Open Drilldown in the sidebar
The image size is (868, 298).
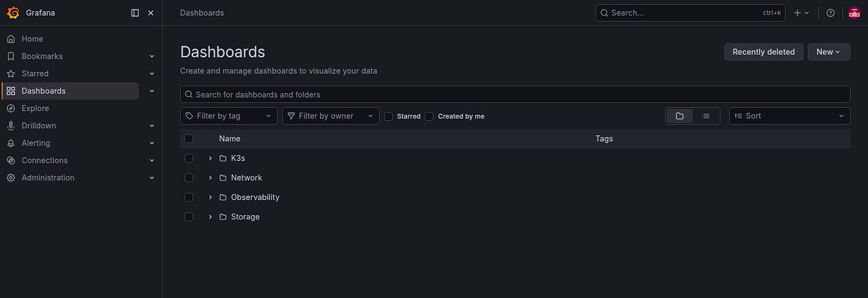coord(39,126)
